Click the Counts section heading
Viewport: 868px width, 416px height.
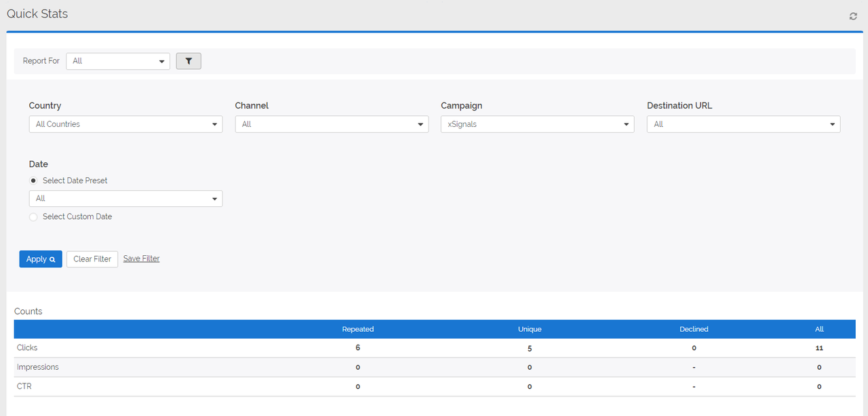coord(28,311)
